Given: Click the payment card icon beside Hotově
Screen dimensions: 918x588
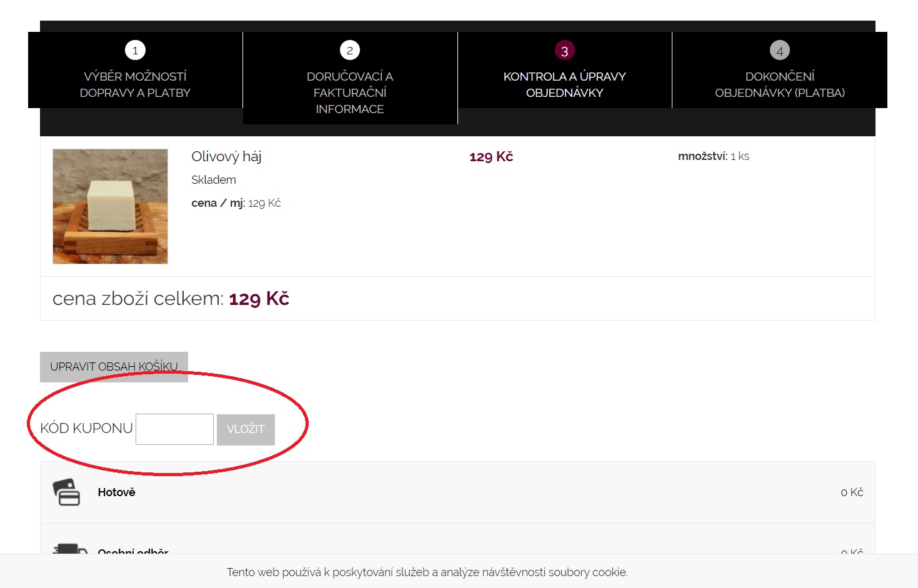Looking at the screenshot, I should tap(66, 492).
